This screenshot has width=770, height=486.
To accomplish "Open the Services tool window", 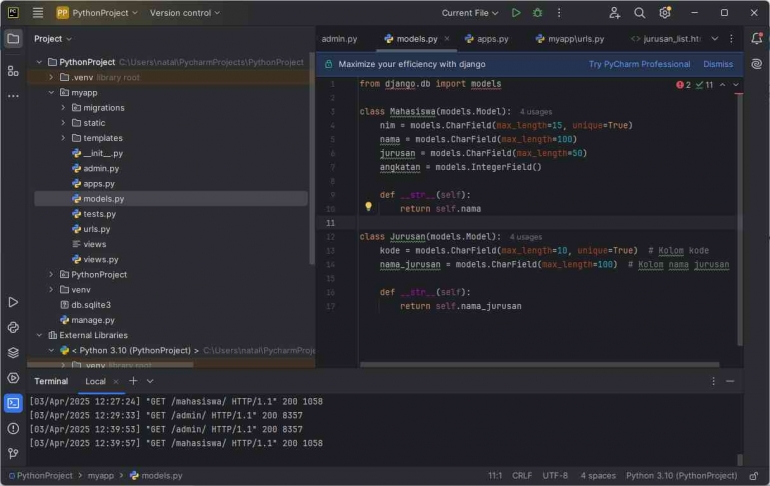I will click(x=13, y=378).
